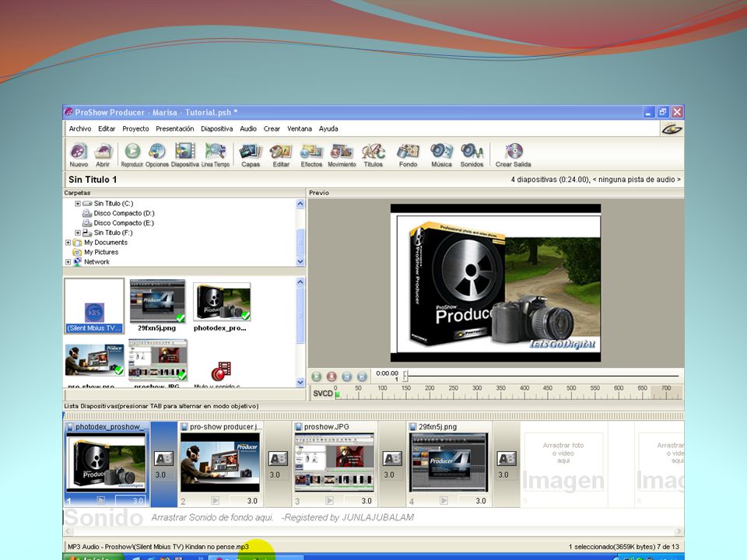Open the Diapositiva menu in menu bar
Viewport: 747px width, 560px height.
[217, 128]
